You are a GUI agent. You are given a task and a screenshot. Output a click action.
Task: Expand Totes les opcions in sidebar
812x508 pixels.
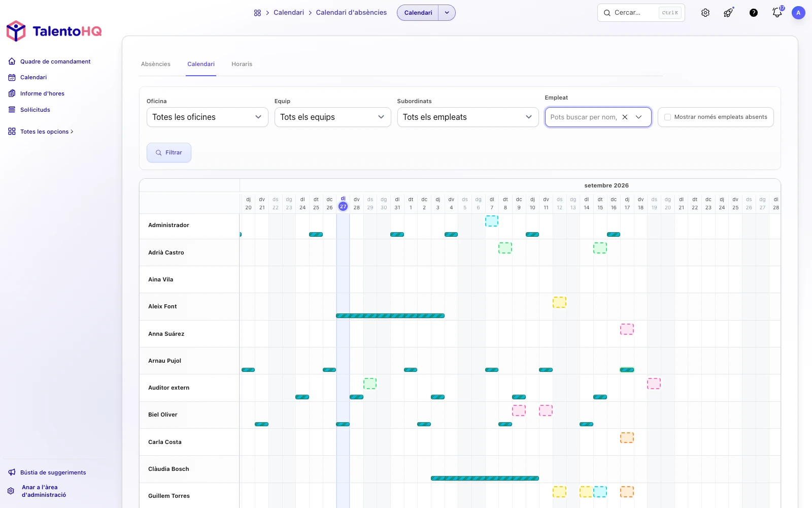click(47, 132)
